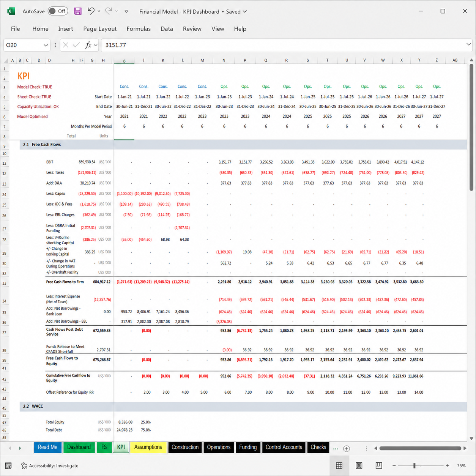
Task: Open Insert Function fx button
Action: point(88,45)
